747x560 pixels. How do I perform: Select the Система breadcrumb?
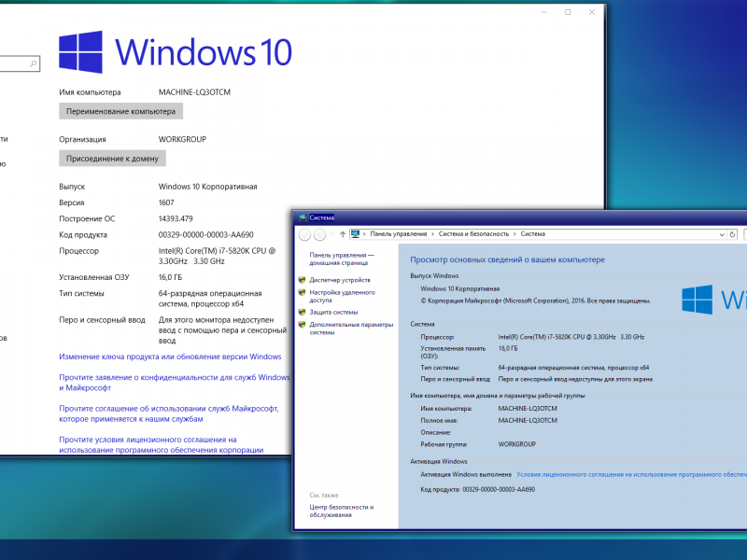point(532,234)
